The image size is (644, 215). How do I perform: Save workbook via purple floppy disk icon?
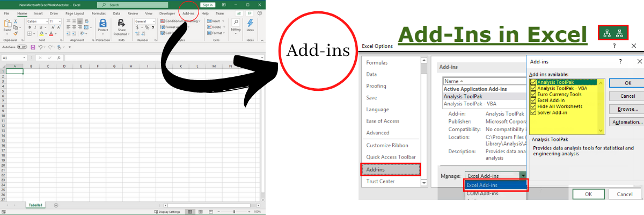pos(33,47)
